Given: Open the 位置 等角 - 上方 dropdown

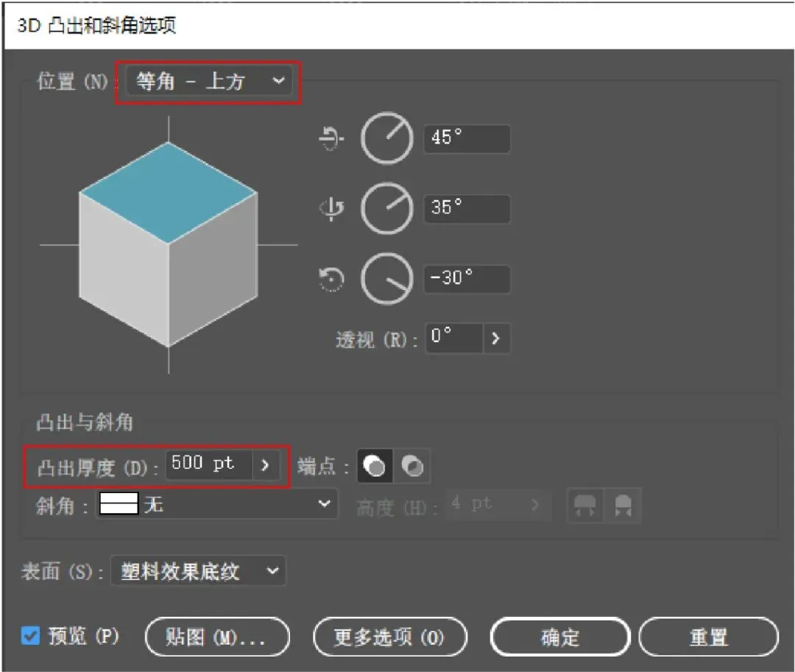Looking at the screenshot, I should point(210,82).
